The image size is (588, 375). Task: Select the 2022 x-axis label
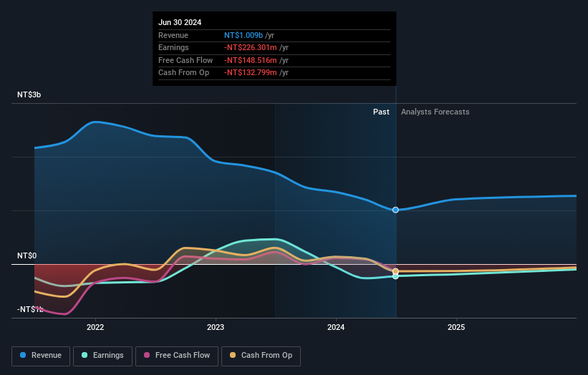(x=95, y=327)
